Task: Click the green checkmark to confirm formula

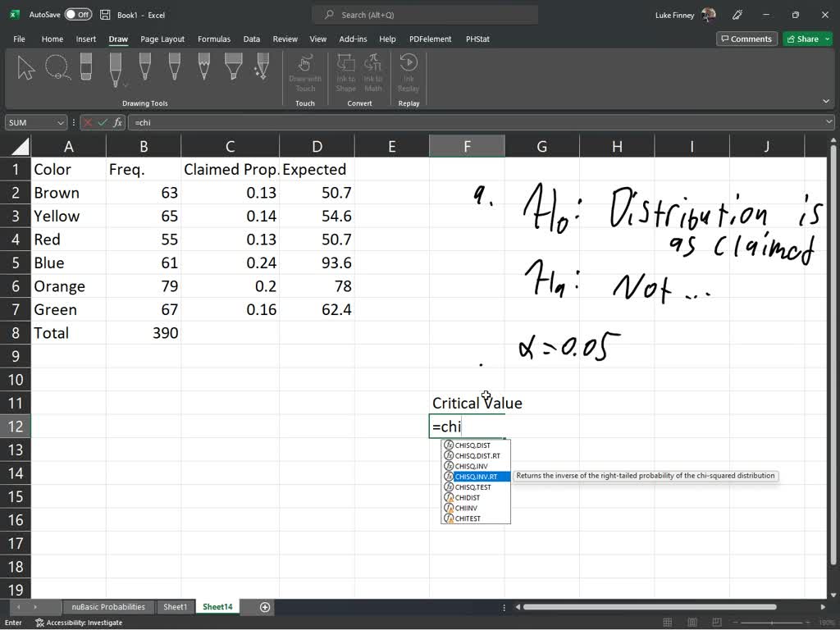Action: (103, 123)
